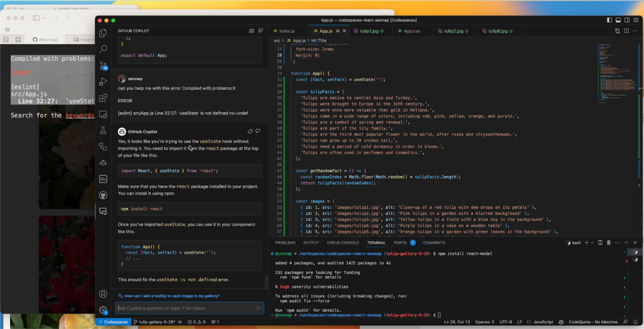
Task: Open editor More Actions ellipsis menu
Action: pos(635,31)
